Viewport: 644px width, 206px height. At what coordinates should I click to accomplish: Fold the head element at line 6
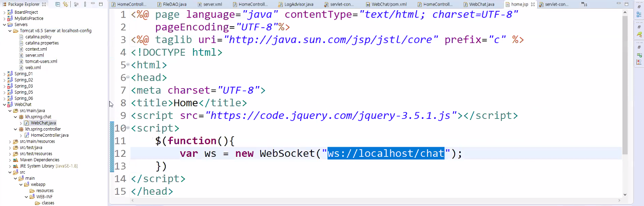click(128, 78)
